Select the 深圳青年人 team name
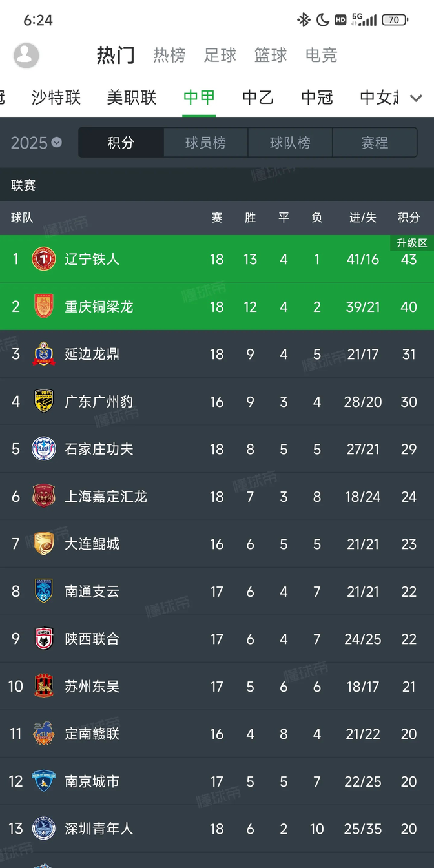 [99, 829]
